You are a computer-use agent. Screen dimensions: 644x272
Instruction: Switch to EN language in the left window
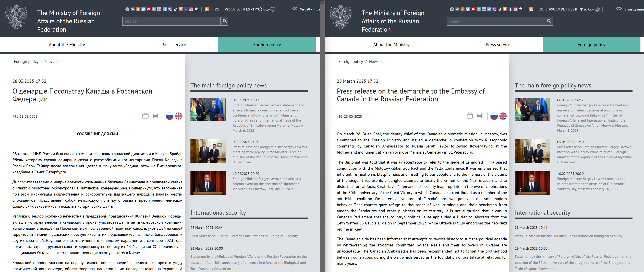(x=234, y=9)
